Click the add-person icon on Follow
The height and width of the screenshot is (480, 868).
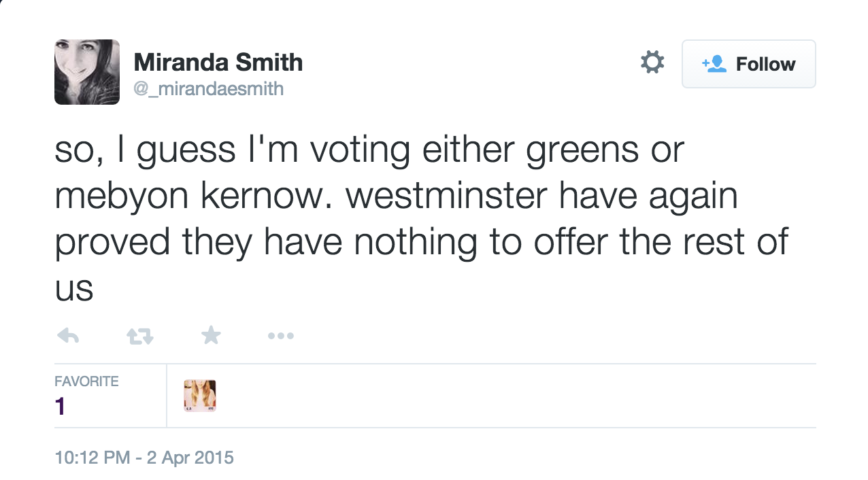tap(714, 64)
